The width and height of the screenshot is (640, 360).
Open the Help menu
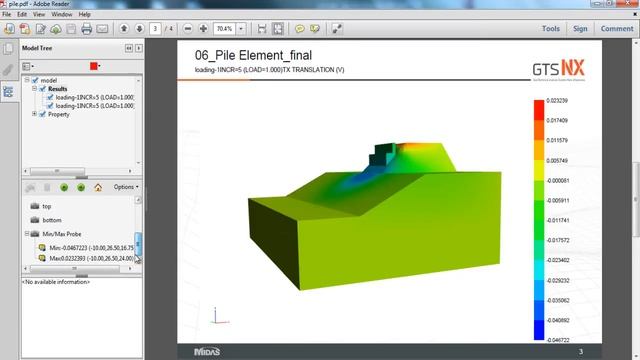click(x=84, y=14)
